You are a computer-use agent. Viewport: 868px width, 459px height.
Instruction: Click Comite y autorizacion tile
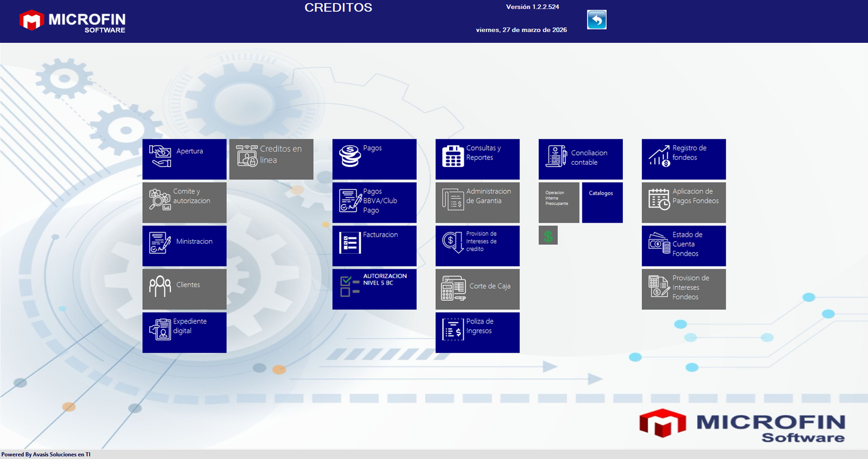[184, 202]
